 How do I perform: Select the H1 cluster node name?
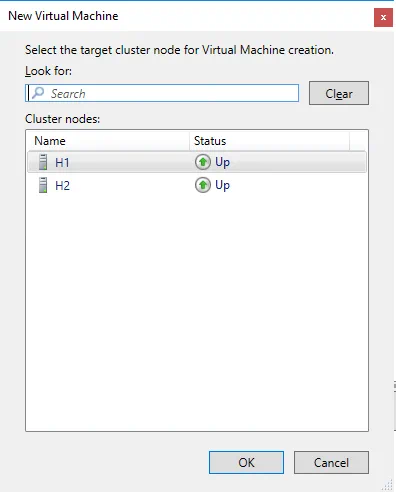point(62,163)
